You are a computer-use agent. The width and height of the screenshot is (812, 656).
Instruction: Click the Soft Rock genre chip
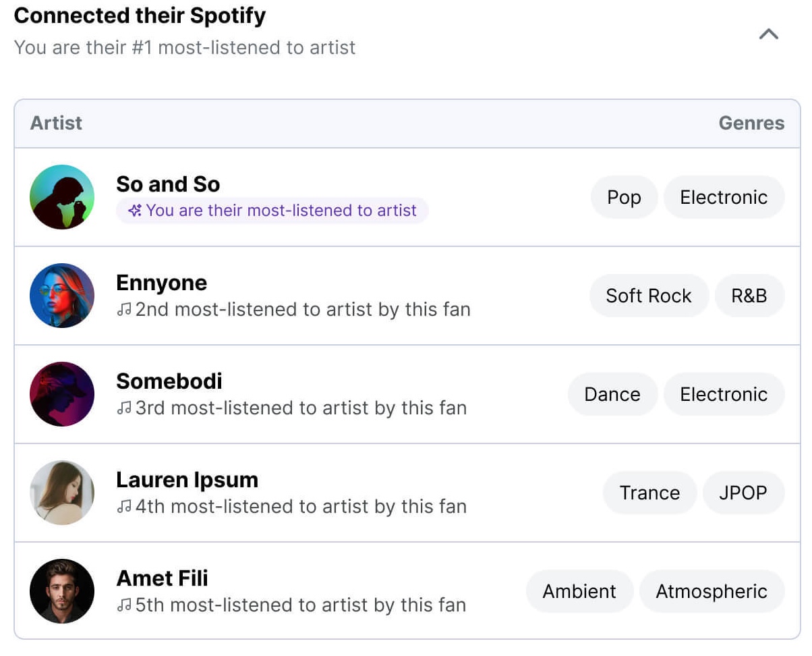click(649, 296)
